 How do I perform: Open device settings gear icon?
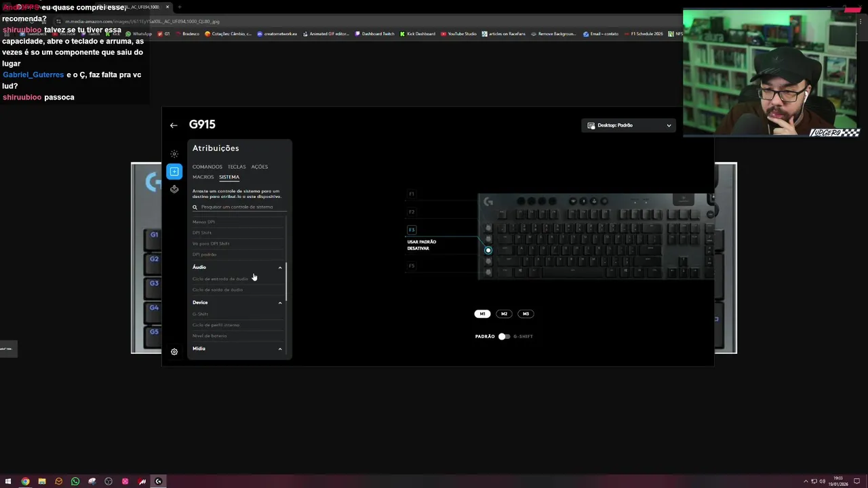tap(174, 352)
